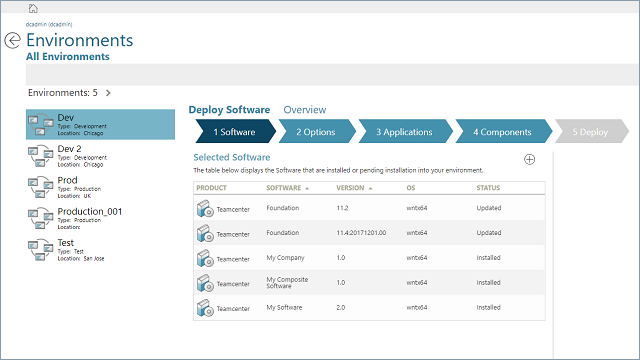Click the Dev environment icon
Screen dimensions: 640x360
point(40,125)
